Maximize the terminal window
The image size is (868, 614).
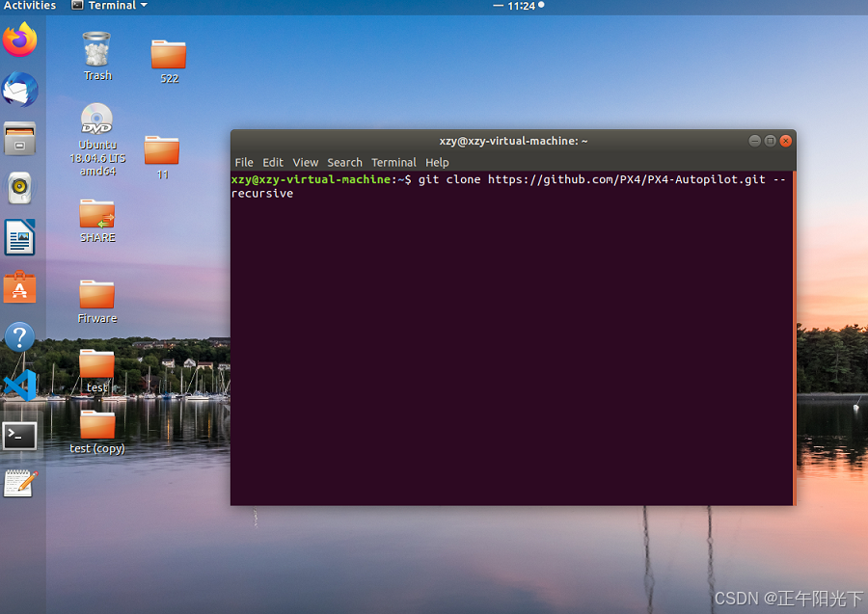pos(770,141)
